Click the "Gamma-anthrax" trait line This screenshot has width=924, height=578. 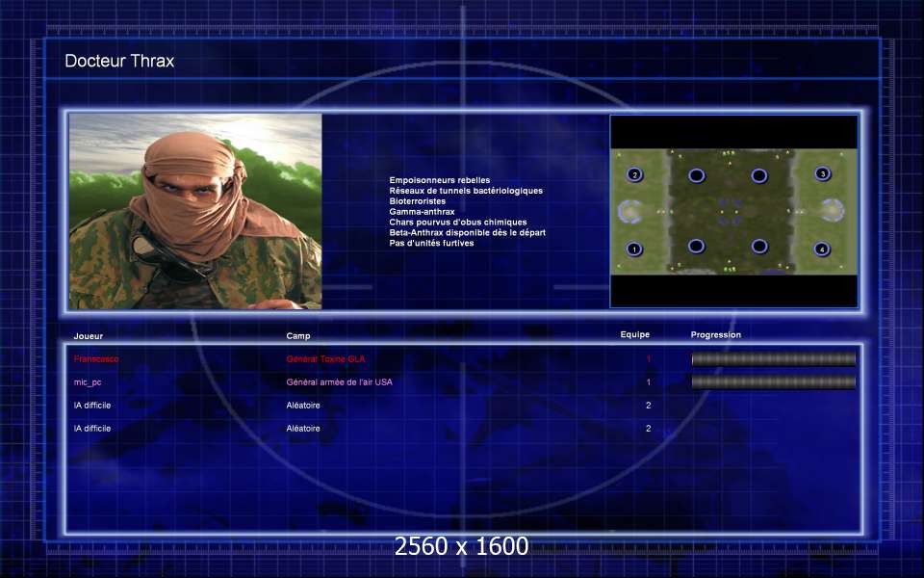[422, 211]
